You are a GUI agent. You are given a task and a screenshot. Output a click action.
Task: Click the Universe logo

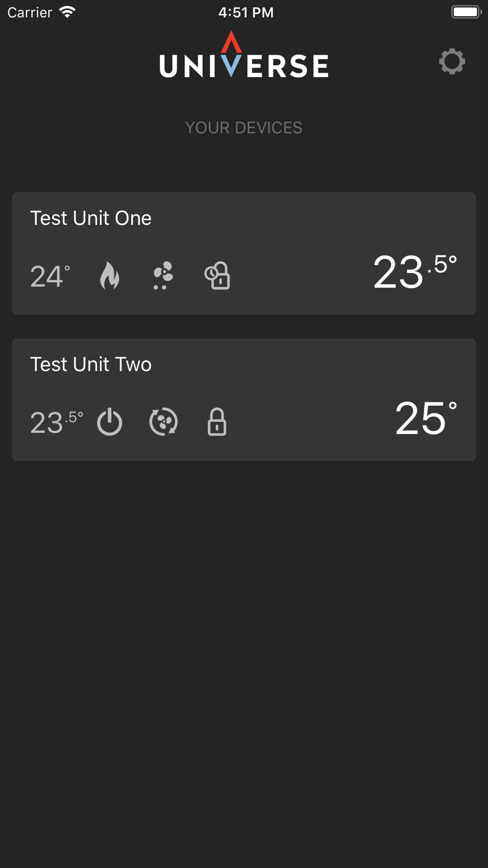coord(244,55)
